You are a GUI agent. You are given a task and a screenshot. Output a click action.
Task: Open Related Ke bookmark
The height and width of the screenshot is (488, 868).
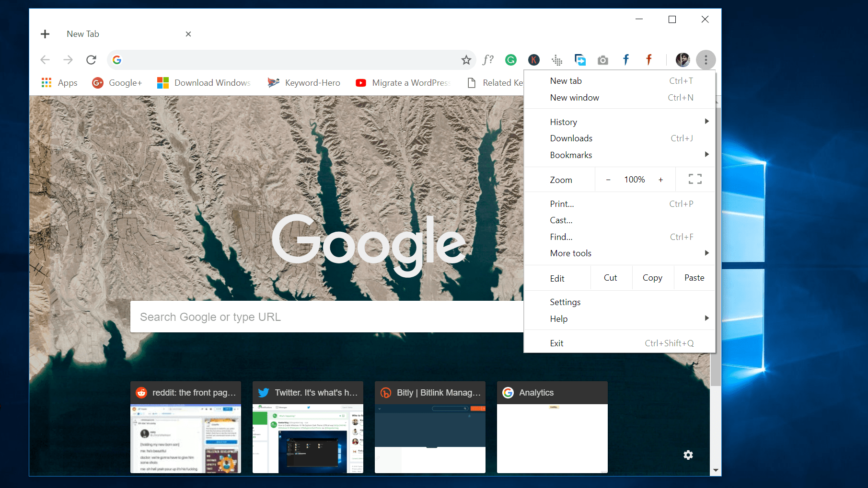point(495,83)
